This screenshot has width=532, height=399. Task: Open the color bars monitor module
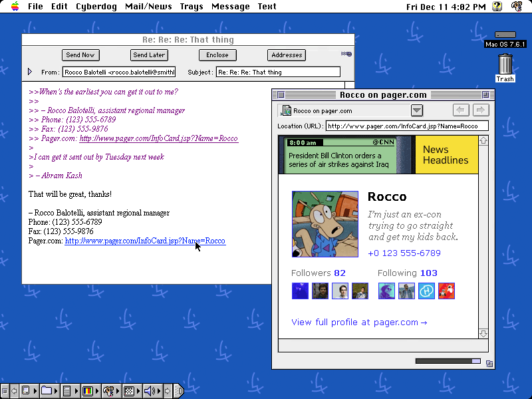[x=91, y=391]
